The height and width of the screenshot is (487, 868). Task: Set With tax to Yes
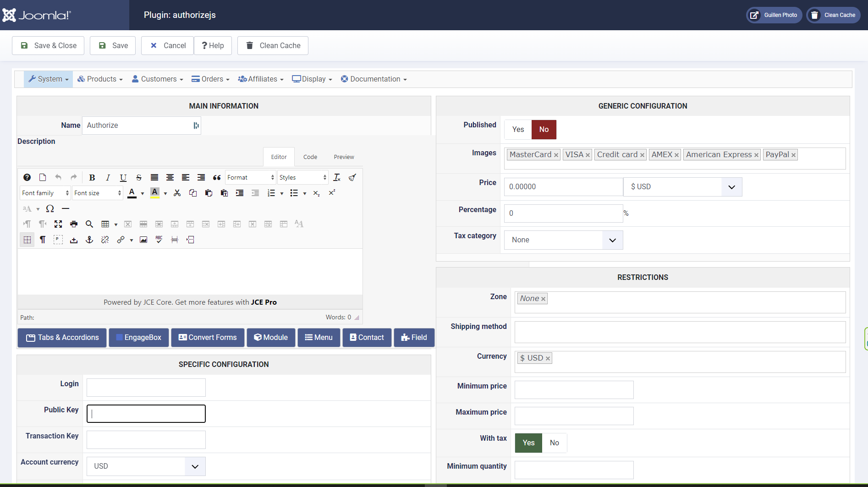click(528, 443)
